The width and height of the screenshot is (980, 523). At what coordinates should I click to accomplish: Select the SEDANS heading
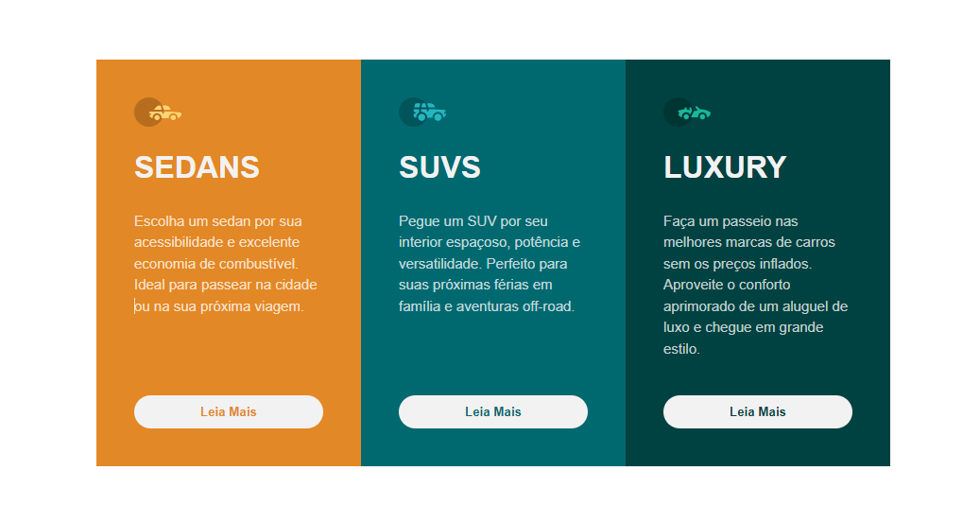coord(197,167)
